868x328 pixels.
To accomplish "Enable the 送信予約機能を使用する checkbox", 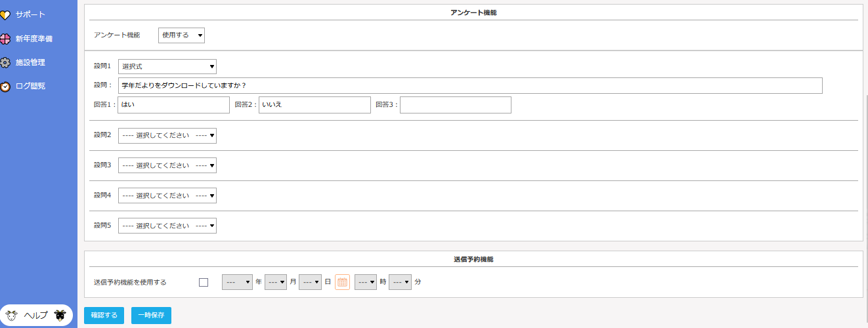I will coord(204,282).
